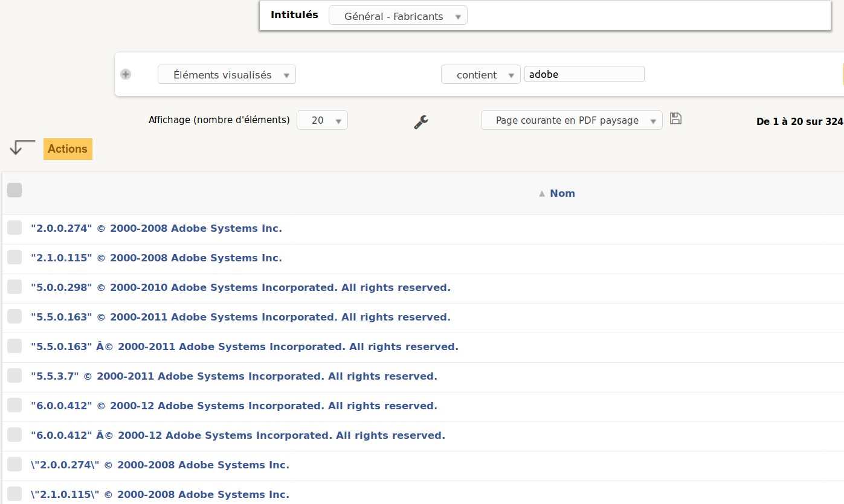Viewport: 844px width, 504px height.
Task: Open the Éléments visualisés dropdown
Action: tap(227, 75)
